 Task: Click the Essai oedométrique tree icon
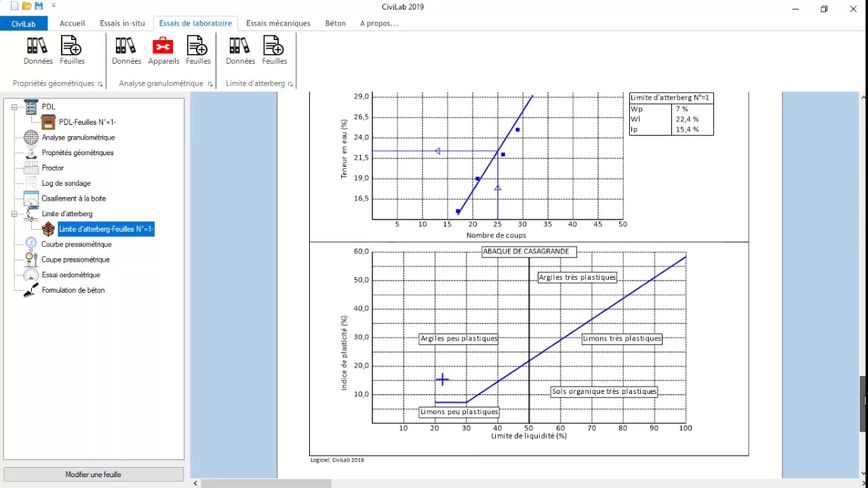(x=31, y=274)
